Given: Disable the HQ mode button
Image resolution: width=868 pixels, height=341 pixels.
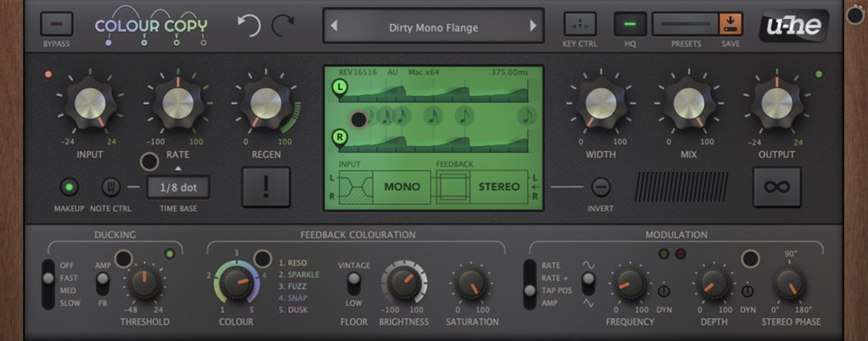Looking at the screenshot, I should point(630,24).
